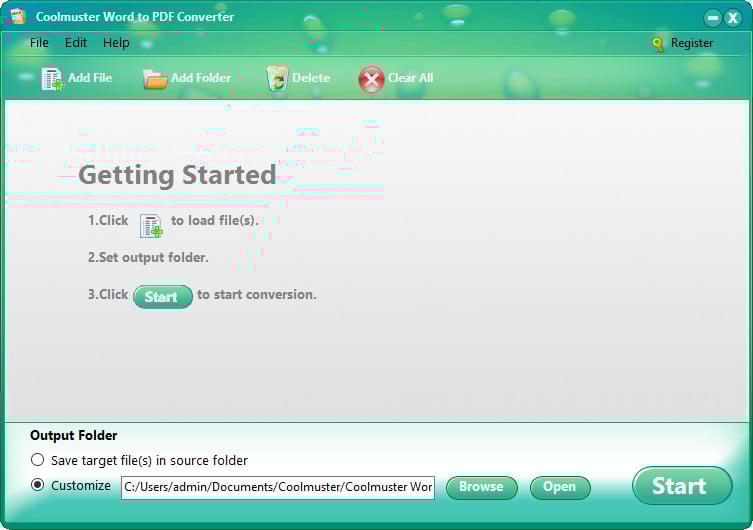
Task: Select Save target file(s) in source folder
Action: tap(37, 460)
